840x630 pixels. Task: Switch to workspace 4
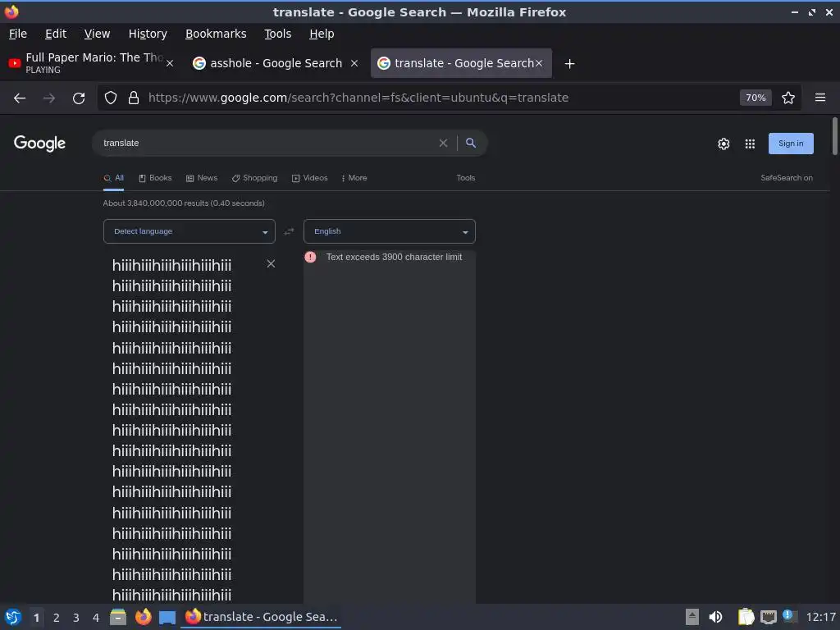(x=96, y=618)
